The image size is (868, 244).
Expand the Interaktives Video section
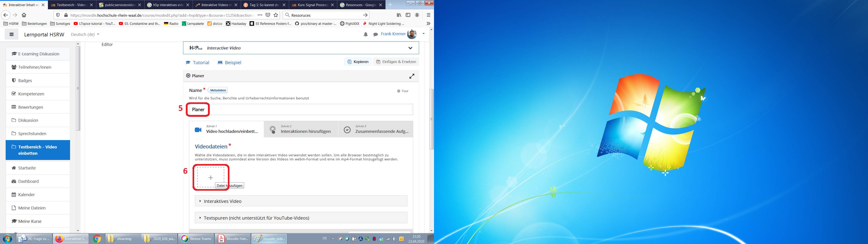(301, 201)
